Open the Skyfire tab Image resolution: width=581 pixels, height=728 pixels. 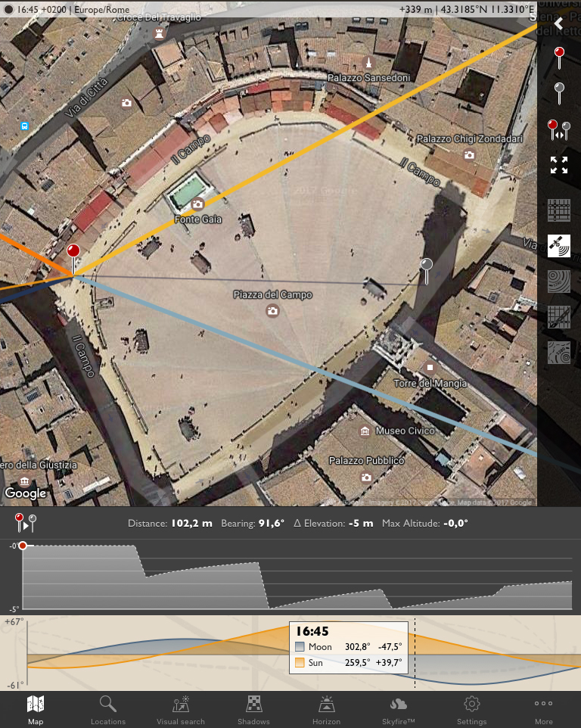click(x=398, y=710)
